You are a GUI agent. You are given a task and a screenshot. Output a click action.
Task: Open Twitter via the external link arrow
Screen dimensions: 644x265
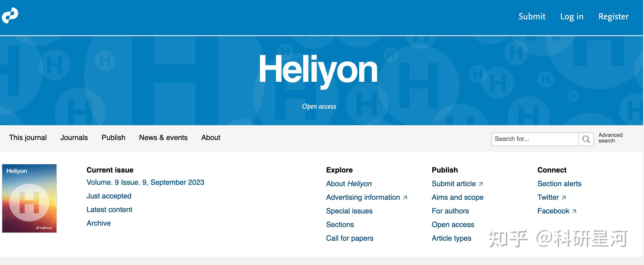click(564, 197)
